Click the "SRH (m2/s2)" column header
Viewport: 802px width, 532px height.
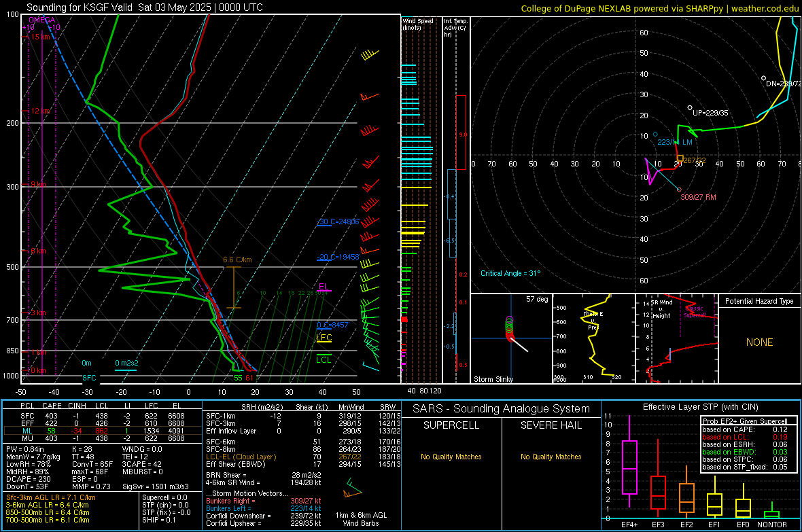tap(262, 407)
